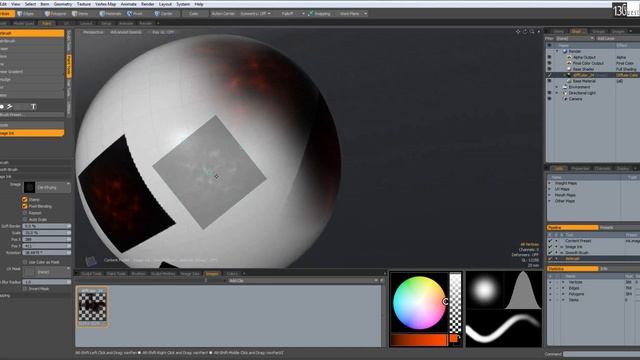Open the Texture menu
This screenshot has width=640, height=360.
84,4
